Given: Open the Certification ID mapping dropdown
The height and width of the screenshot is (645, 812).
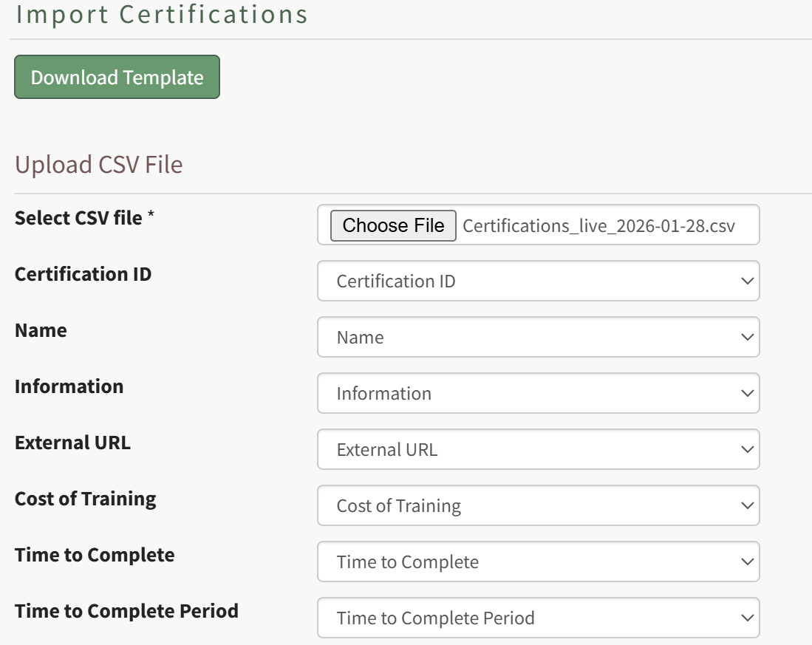Looking at the screenshot, I should [538, 281].
